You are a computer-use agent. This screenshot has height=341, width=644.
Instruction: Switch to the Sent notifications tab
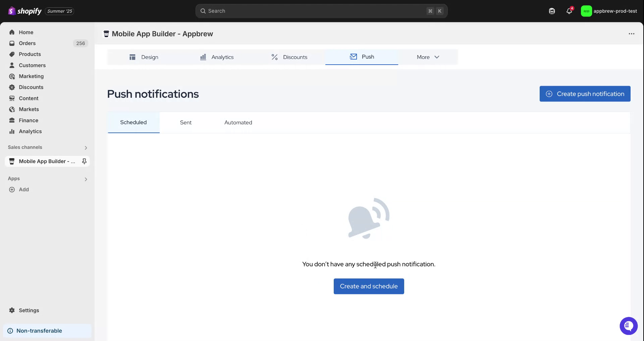click(x=186, y=123)
